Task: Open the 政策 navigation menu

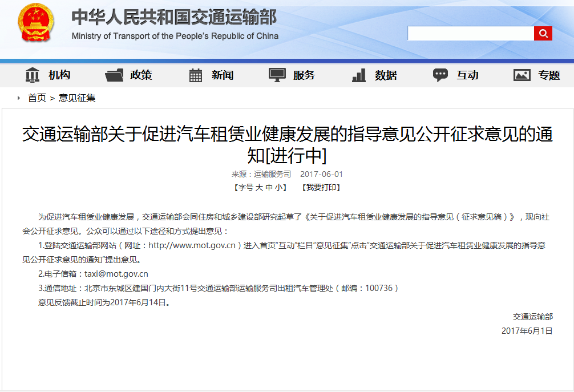Action: [141, 75]
